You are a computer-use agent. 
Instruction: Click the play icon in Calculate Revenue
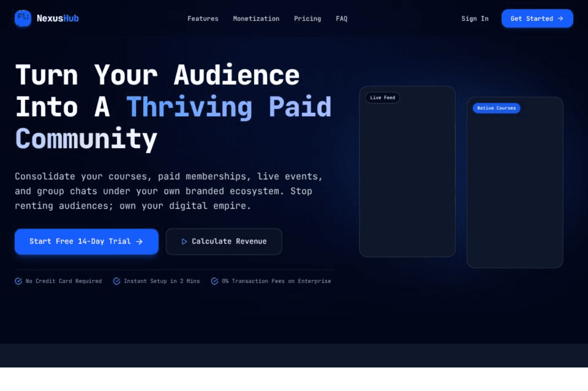184,242
